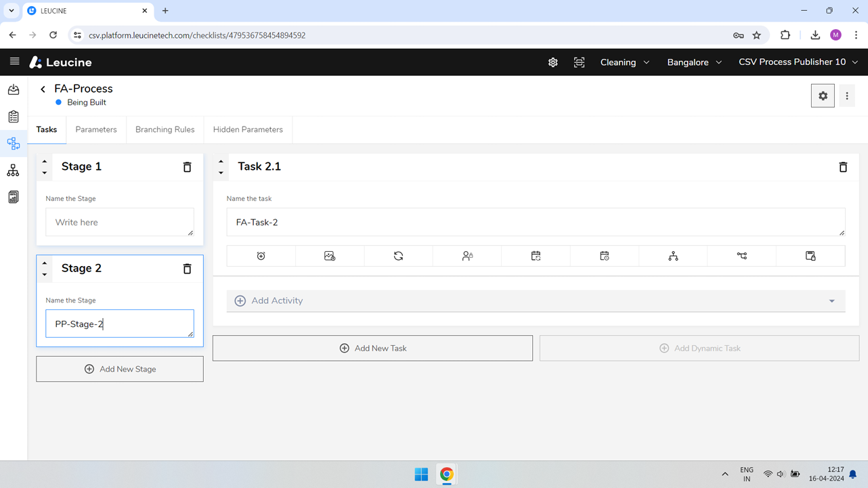Click the locked save icon in task toolbar
The image size is (868, 488).
810,256
